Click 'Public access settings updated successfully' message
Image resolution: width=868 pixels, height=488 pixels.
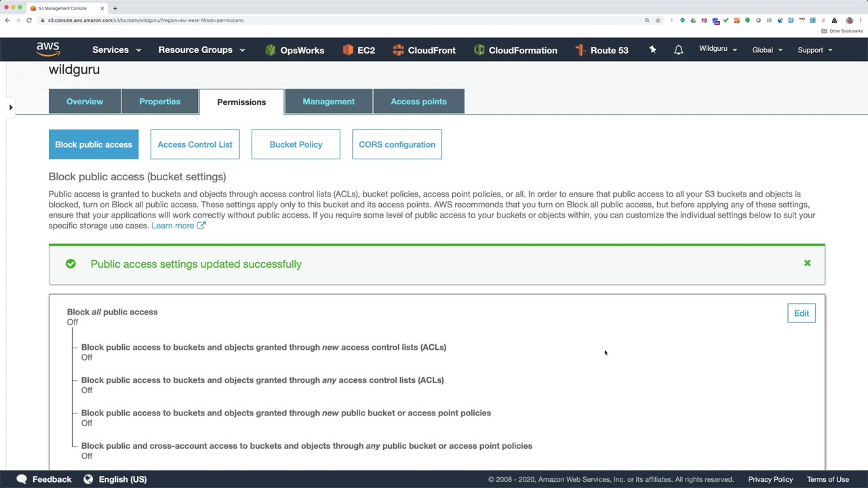point(196,264)
